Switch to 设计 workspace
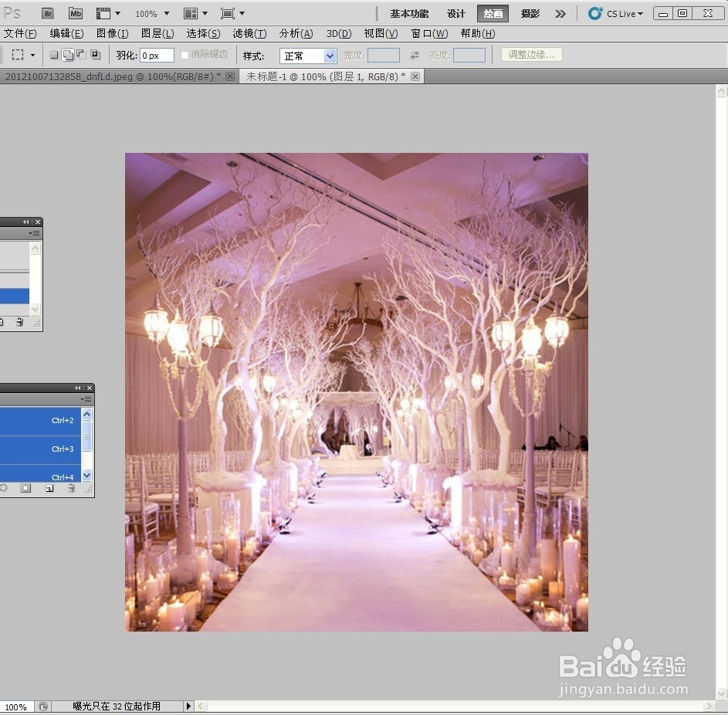The width and height of the screenshot is (728, 715). [x=455, y=14]
